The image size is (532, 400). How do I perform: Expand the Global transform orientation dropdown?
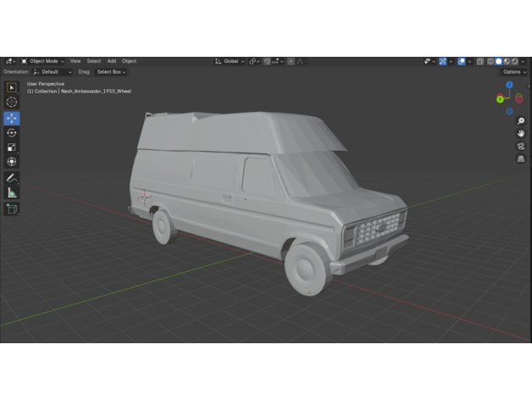click(230, 61)
